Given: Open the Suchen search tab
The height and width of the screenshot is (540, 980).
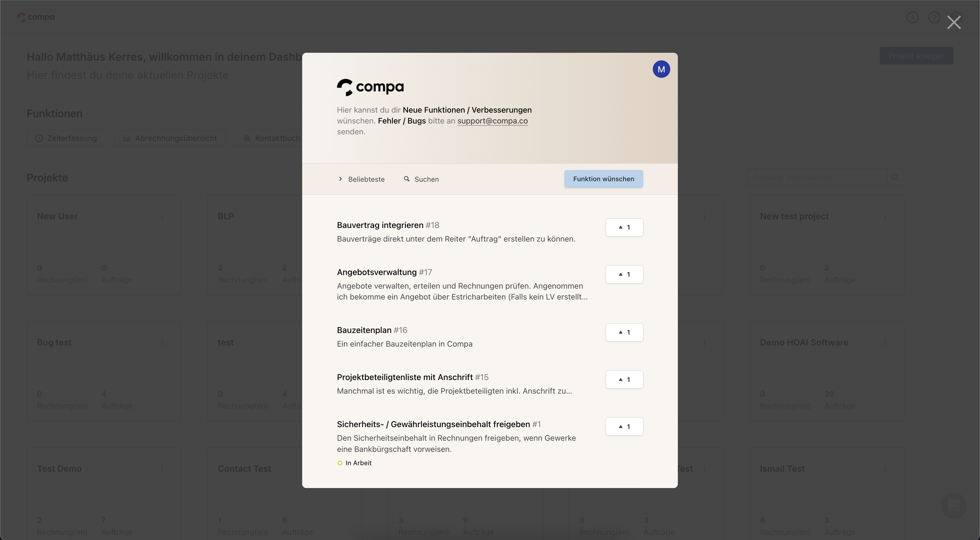Looking at the screenshot, I should coord(426,179).
